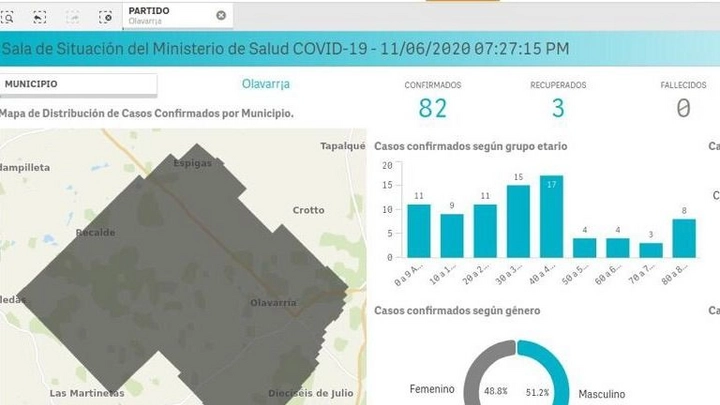Screen dimensions: 720x405
Task: Select the 30 a 39 bar with 15
Action: click(x=518, y=221)
